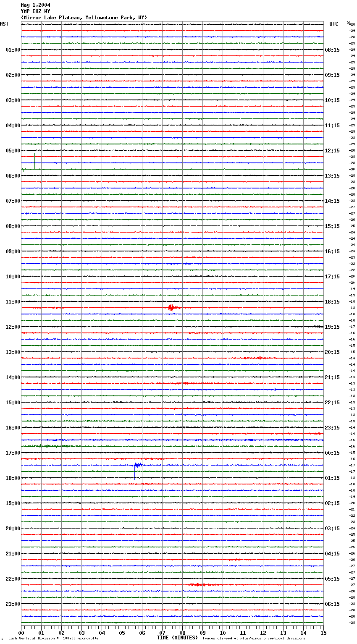Click the '01:15' UTC time label
The width and height of the screenshot is (357, 644).
tap(332, 478)
